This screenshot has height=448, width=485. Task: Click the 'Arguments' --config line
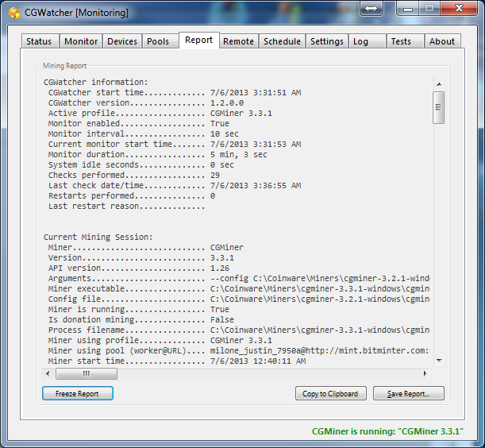click(239, 278)
